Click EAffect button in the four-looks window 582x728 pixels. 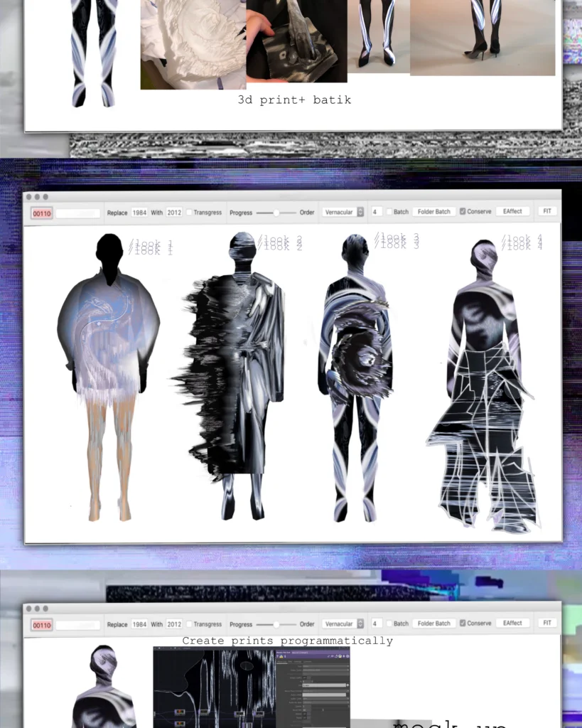click(x=512, y=212)
